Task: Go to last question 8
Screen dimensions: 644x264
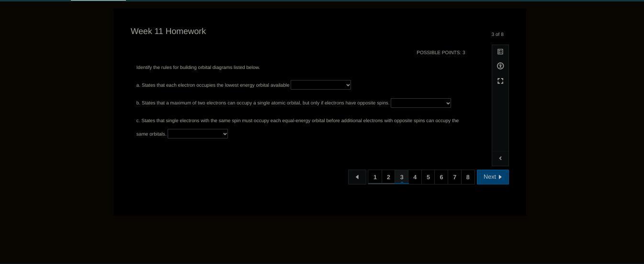Action: click(468, 177)
